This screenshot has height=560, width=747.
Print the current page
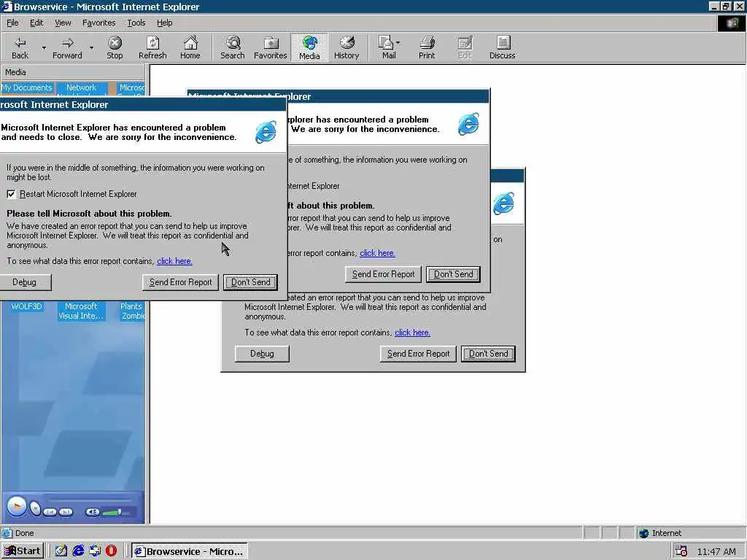coord(427,47)
